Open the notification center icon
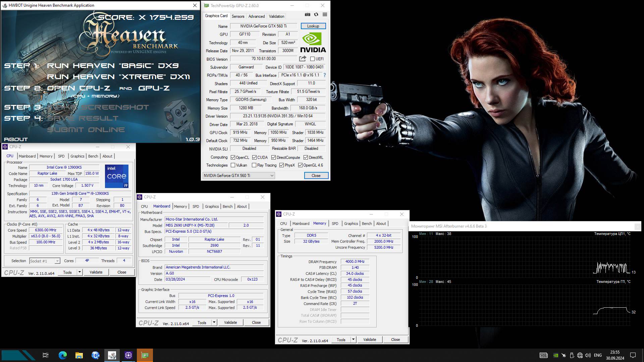Screen dimensions: 644x362 (x=633, y=355)
